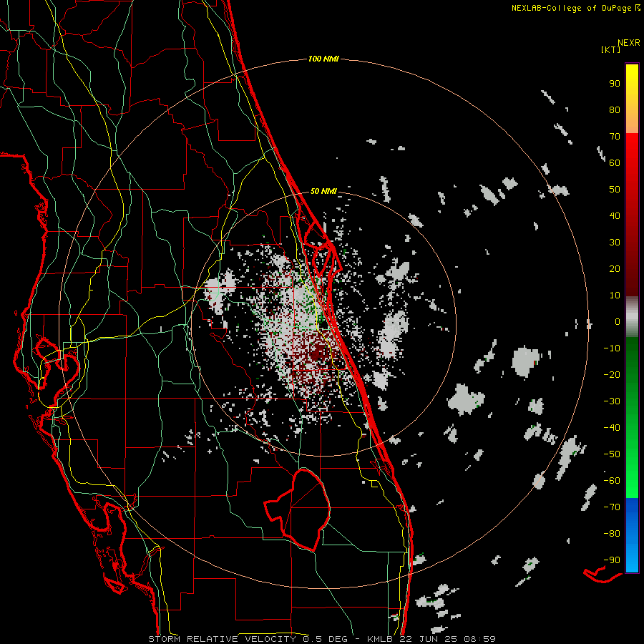
Task: Click the STORM RELATIVE VELOCITY caption text
Action: click(x=224, y=639)
